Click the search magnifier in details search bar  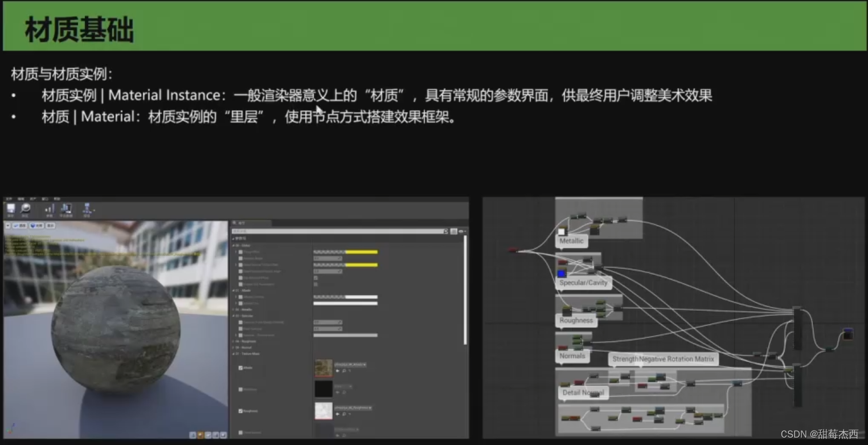[445, 231]
